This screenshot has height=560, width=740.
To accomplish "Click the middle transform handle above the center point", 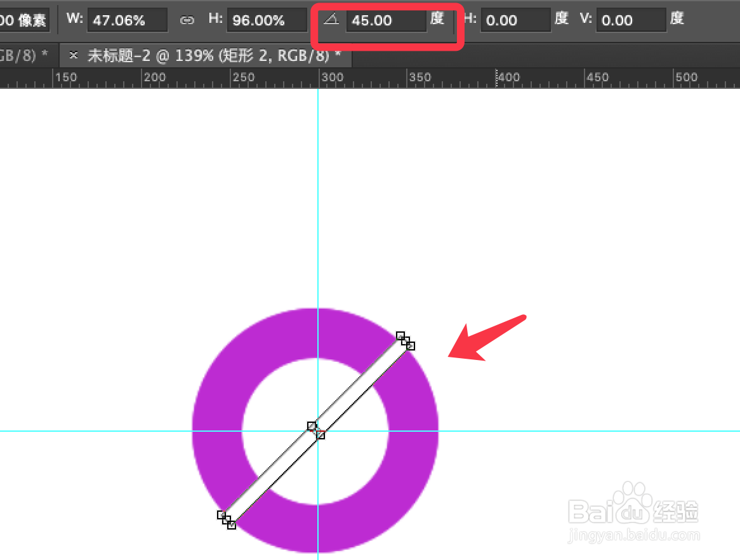I will pyautogui.click(x=312, y=426).
